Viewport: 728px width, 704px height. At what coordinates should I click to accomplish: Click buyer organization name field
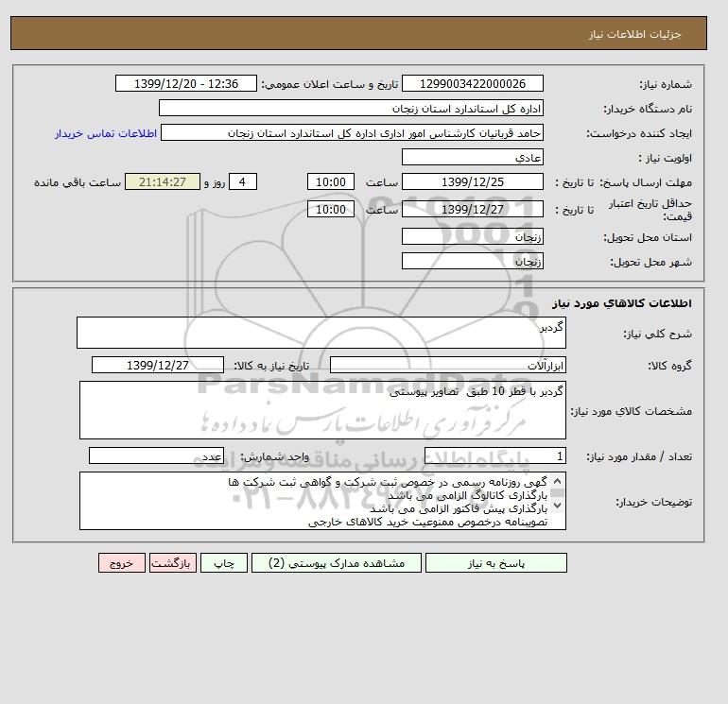(351, 108)
